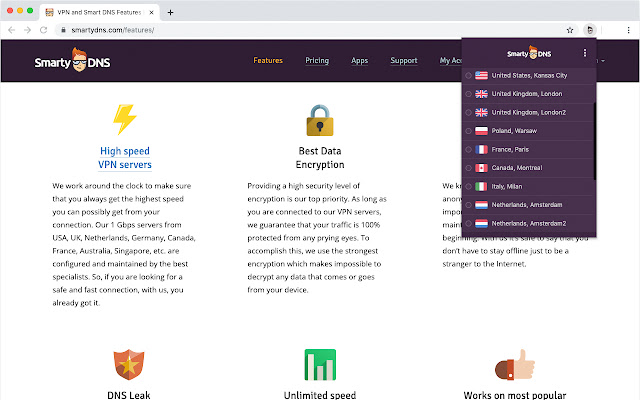
Task: Click the SmartyDNS extension icon in toolbar
Action: (x=589, y=30)
